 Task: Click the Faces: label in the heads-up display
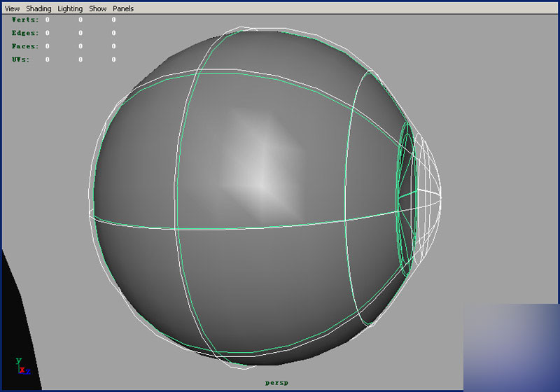coord(25,46)
